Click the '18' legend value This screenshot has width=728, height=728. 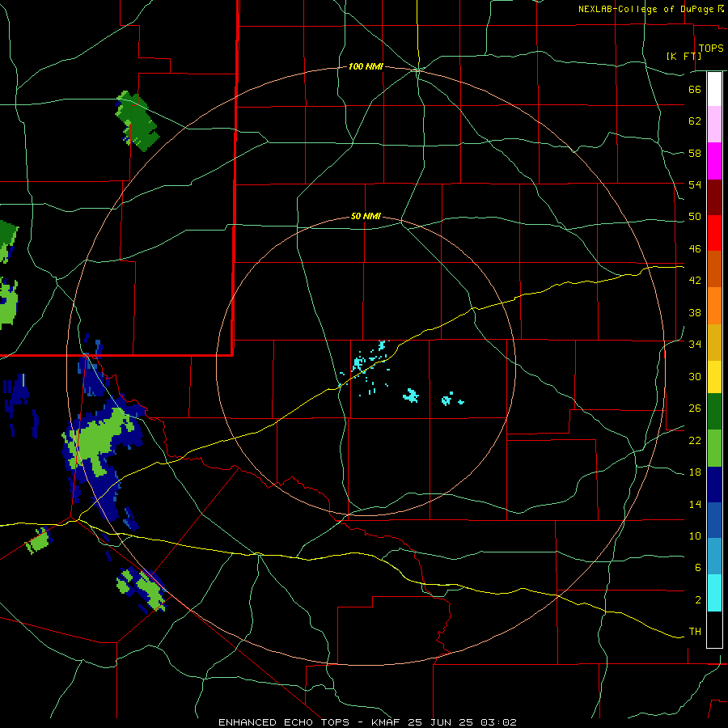(x=695, y=472)
